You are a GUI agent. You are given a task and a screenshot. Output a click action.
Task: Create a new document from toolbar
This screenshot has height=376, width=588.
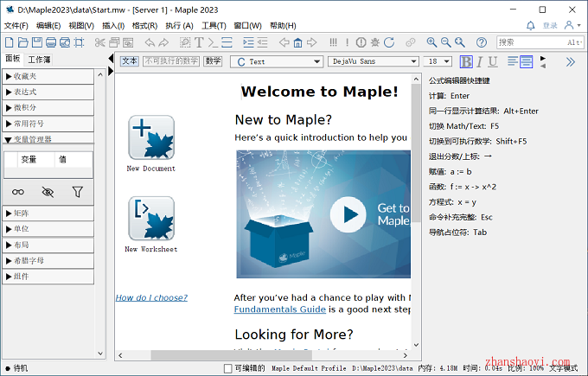click(9, 42)
